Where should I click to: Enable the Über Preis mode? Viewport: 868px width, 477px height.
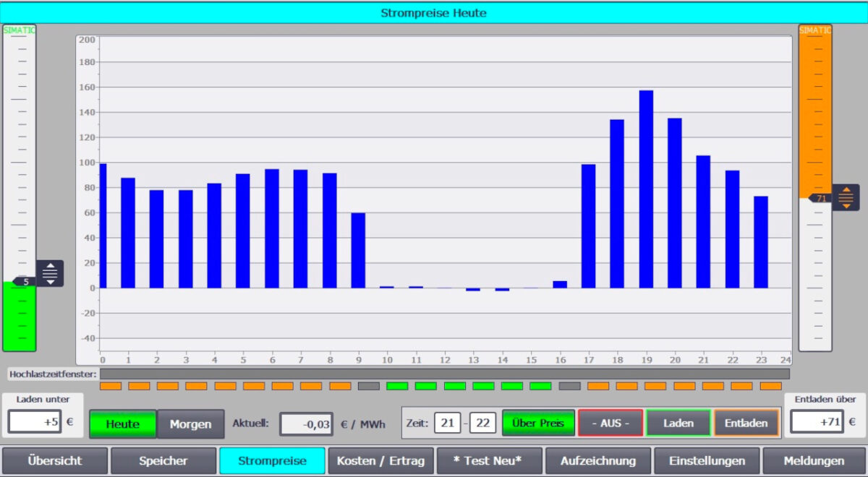(x=537, y=423)
